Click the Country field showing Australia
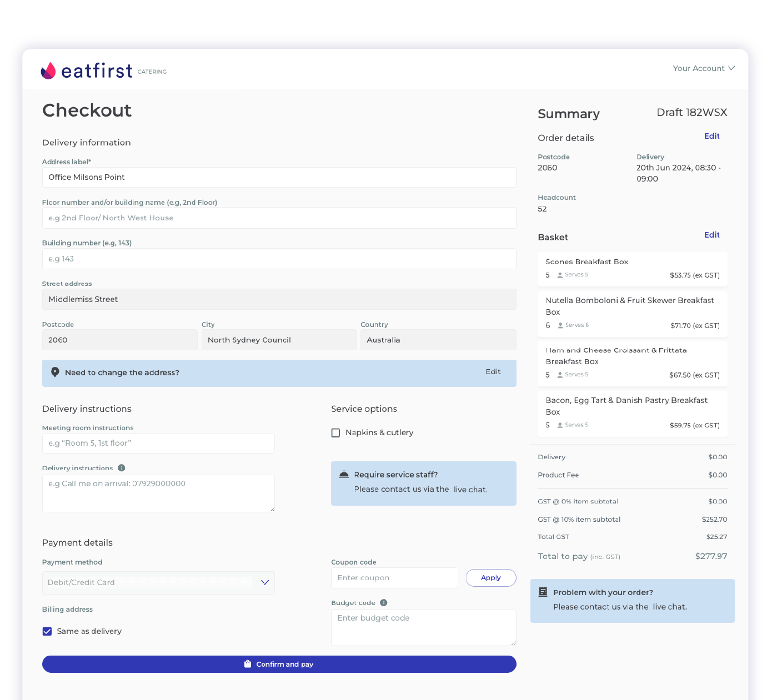 (x=438, y=340)
